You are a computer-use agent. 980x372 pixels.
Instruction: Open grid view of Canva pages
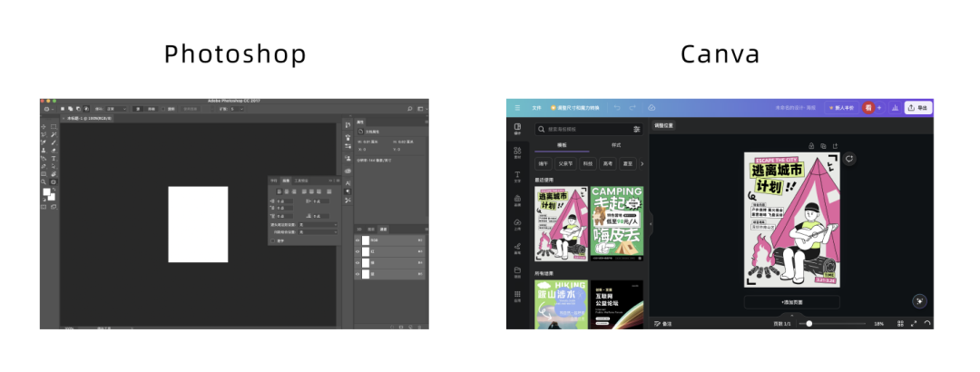(901, 323)
